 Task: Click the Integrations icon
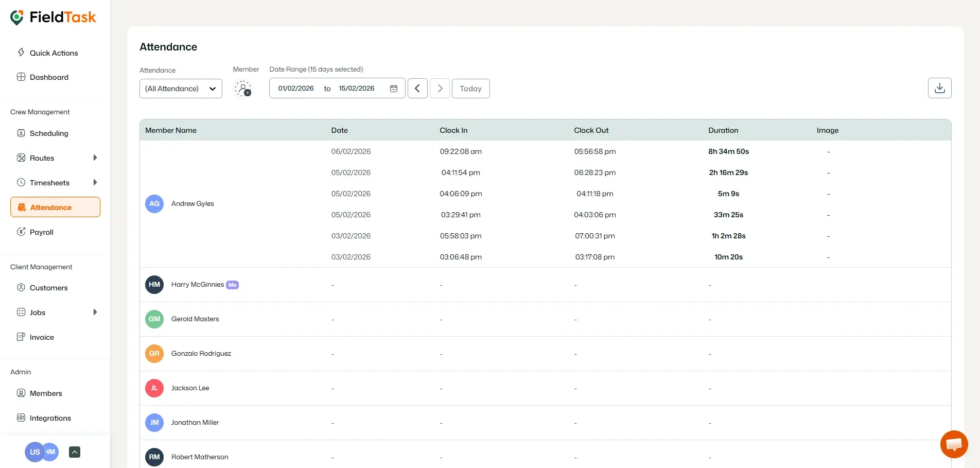[21, 418]
